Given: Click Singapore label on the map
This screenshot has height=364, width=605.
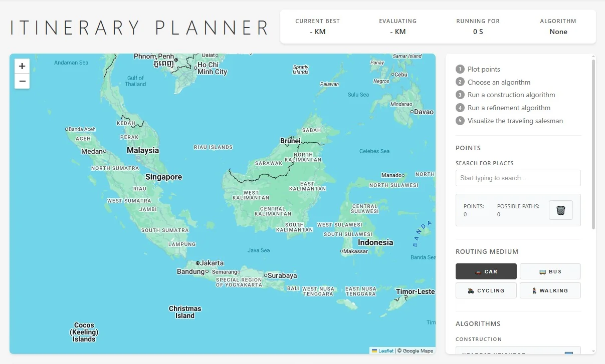Looking at the screenshot, I should tap(163, 177).
